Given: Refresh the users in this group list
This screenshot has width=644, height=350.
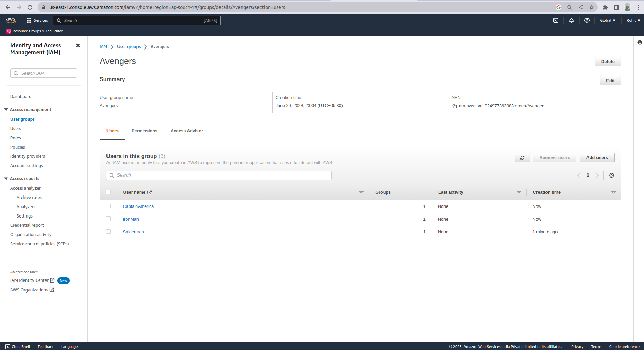Looking at the screenshot, I should [522, 158].
